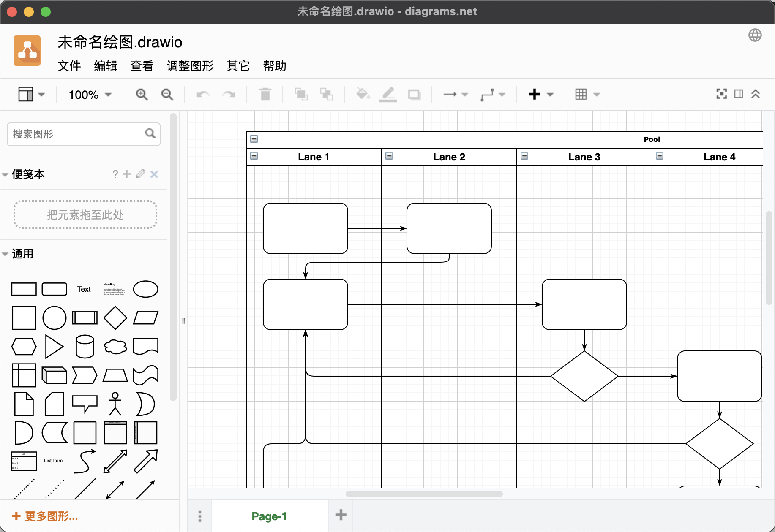Open the 调整图形 menu

[x=190, y=66]
